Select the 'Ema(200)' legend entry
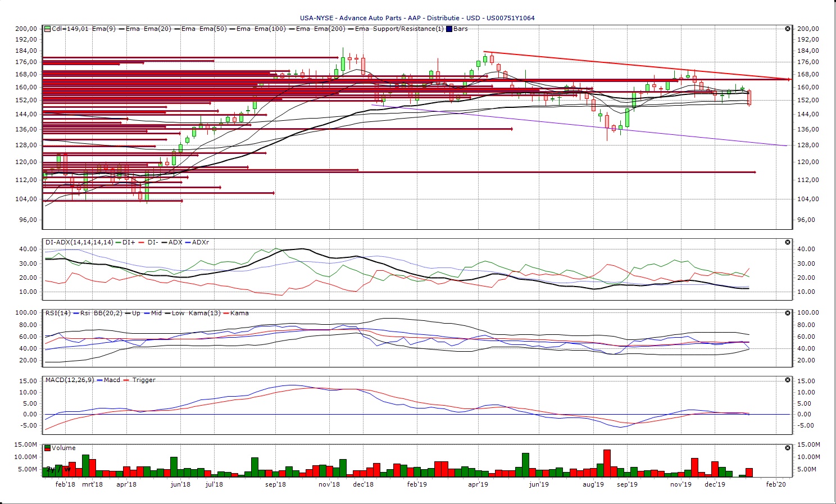Viewport: 836px width, 504px height. pos(330,29)
